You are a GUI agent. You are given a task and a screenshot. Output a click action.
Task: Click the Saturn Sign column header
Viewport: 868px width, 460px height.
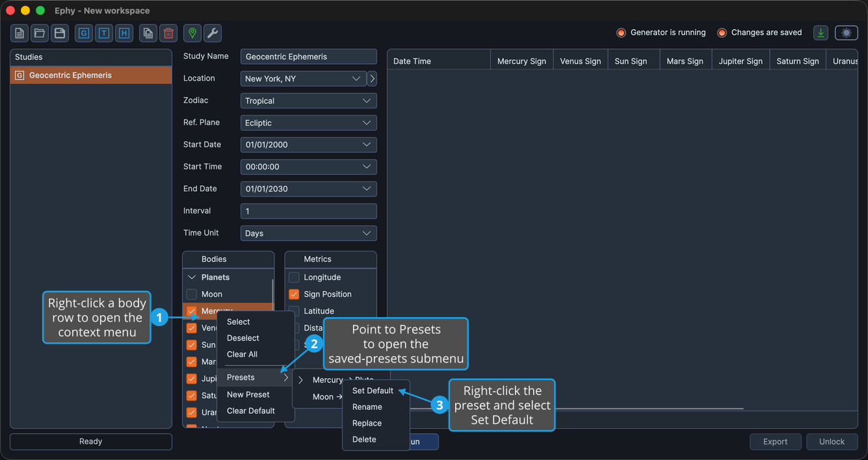[798, 61]
